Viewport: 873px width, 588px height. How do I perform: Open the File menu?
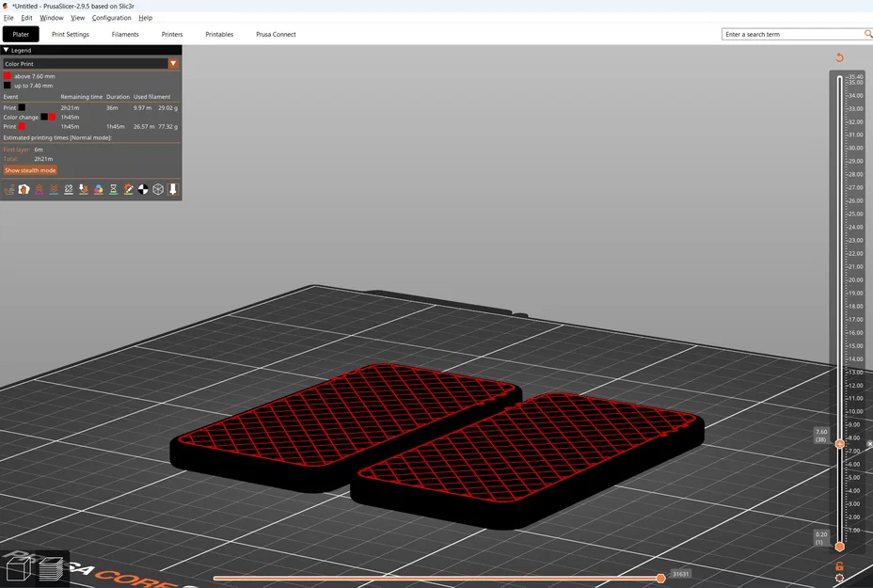[8, 18]
